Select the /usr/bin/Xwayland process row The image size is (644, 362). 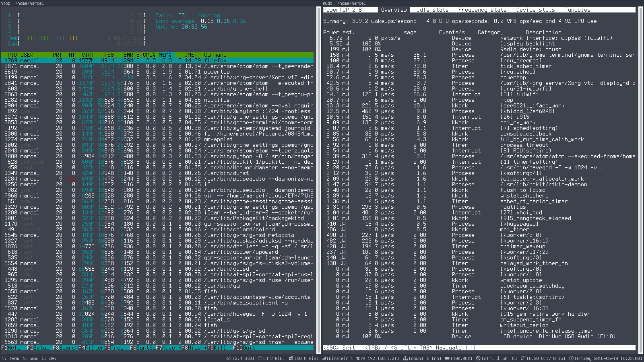pyautogui.click(x=157, y=111)
